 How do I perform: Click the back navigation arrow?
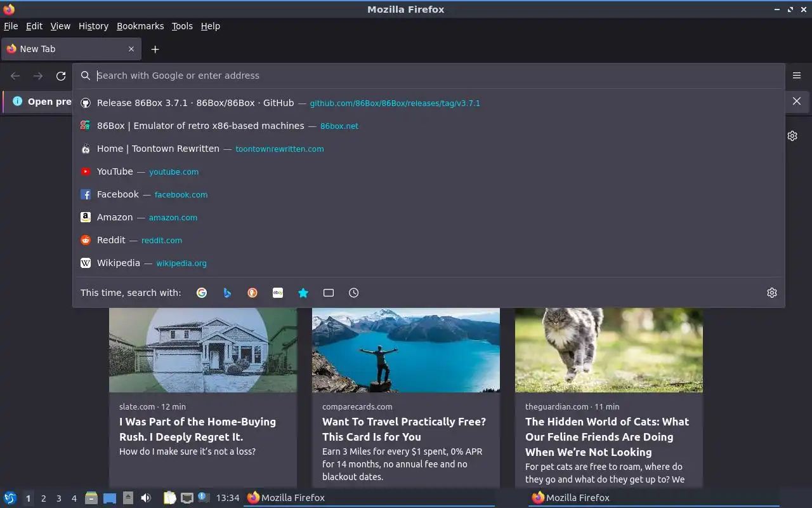pyautogui.click(x=15, y=76)
